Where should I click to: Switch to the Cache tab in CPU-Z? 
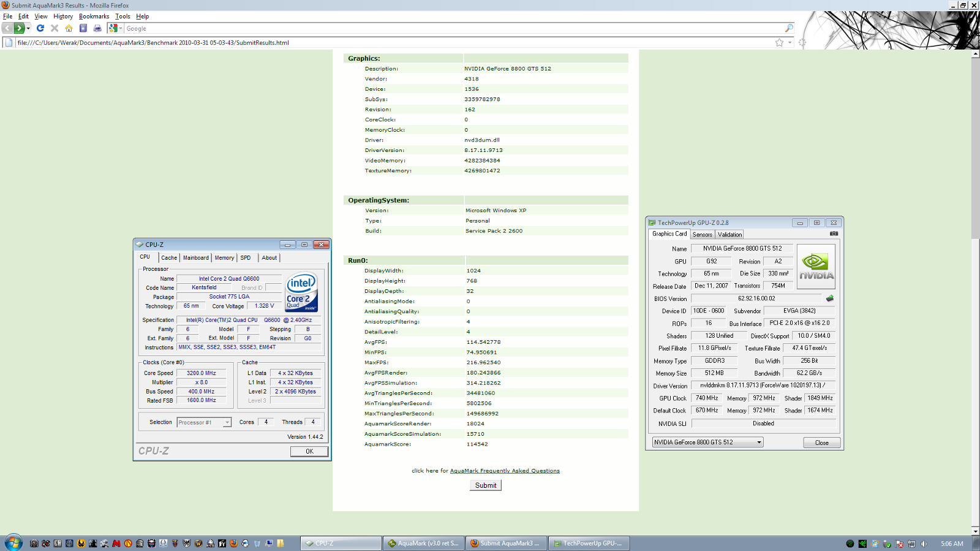(x=169, y=257)
